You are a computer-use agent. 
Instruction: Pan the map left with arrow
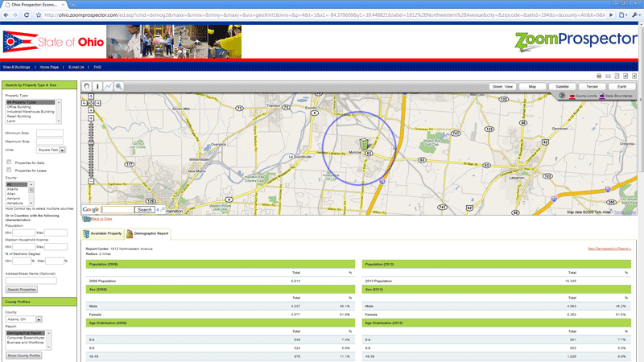(x=85, y=103)
